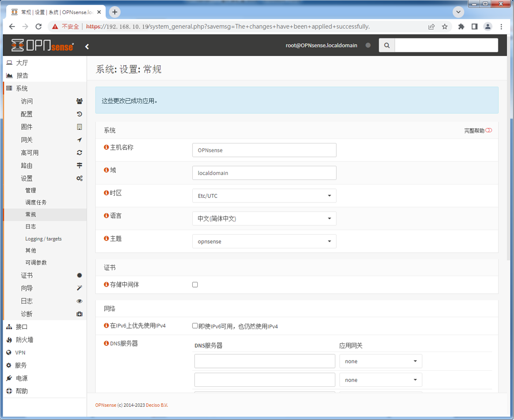Open the browser three-dot menu
Viewport: 514px width, 420px height.
501,26
